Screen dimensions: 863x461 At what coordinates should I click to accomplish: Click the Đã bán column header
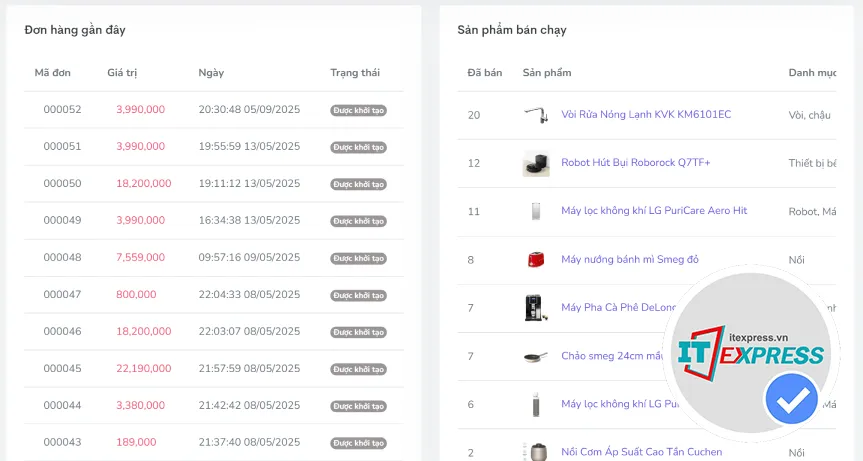[x=485, y=73]
